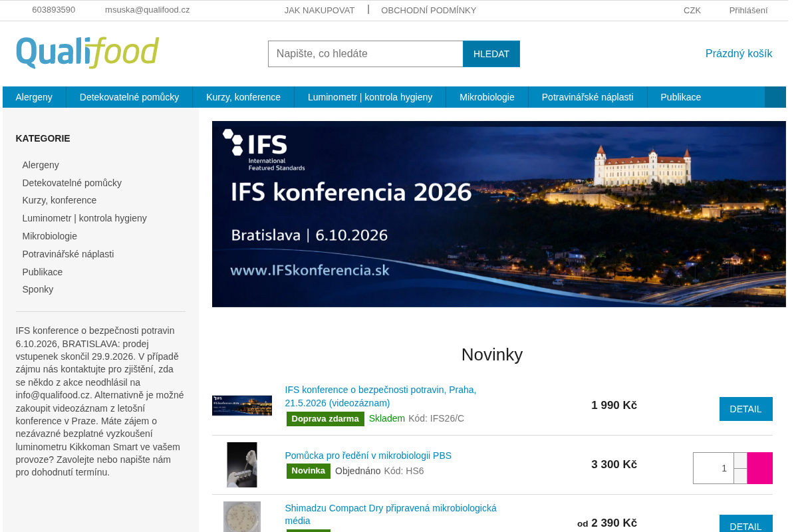Select Sponky in the category sidebar
The image size is (798, 532).
click(38, 289)
